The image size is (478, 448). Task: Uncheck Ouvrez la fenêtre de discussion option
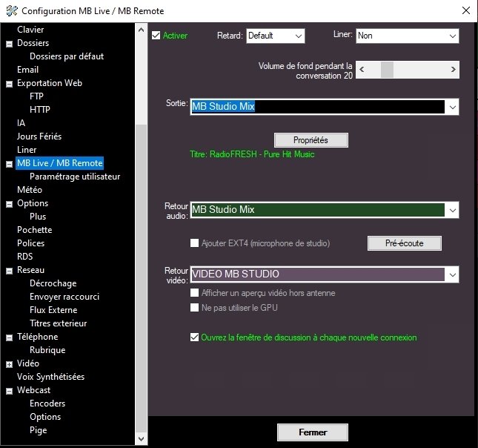pos(195,337)
